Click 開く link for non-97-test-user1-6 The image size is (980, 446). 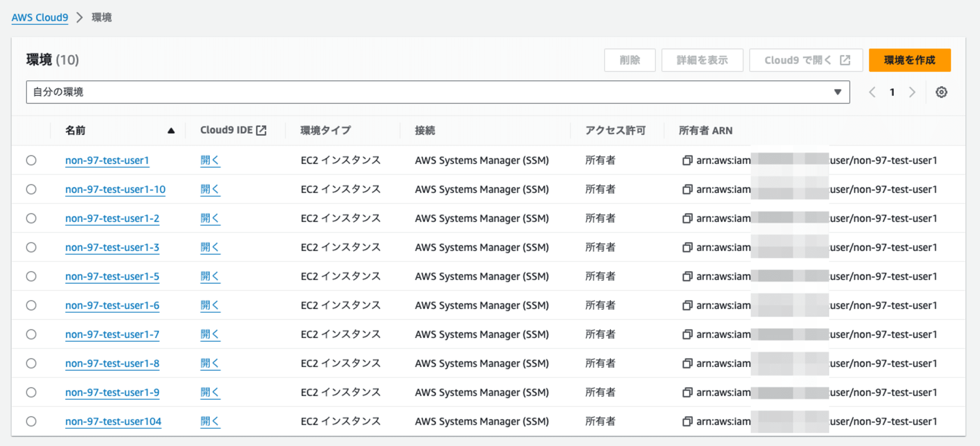click(210, 305)
